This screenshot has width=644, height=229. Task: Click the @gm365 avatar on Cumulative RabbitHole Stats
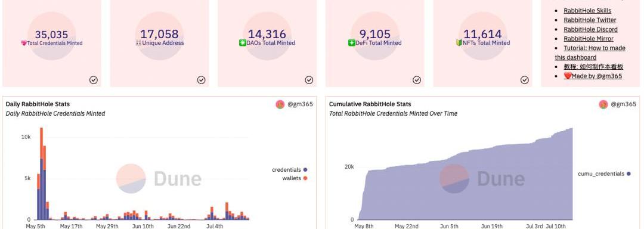pyautogui.click(x=603, y=104)
